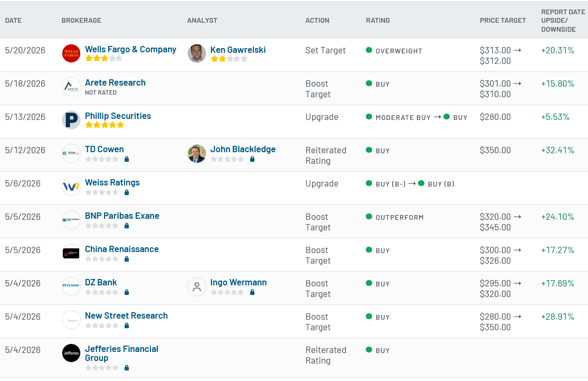Click the RATING column header

[378, 21]
